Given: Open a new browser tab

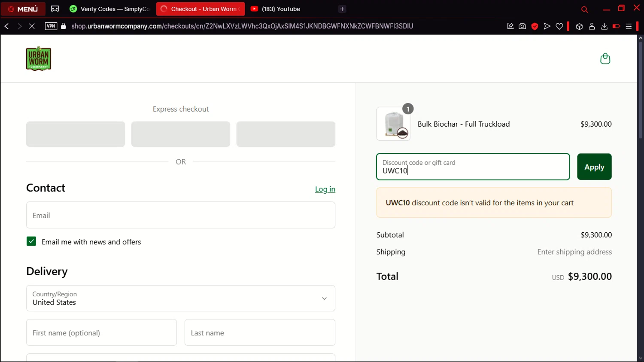Looking at the screenshot, I should 342,9.
